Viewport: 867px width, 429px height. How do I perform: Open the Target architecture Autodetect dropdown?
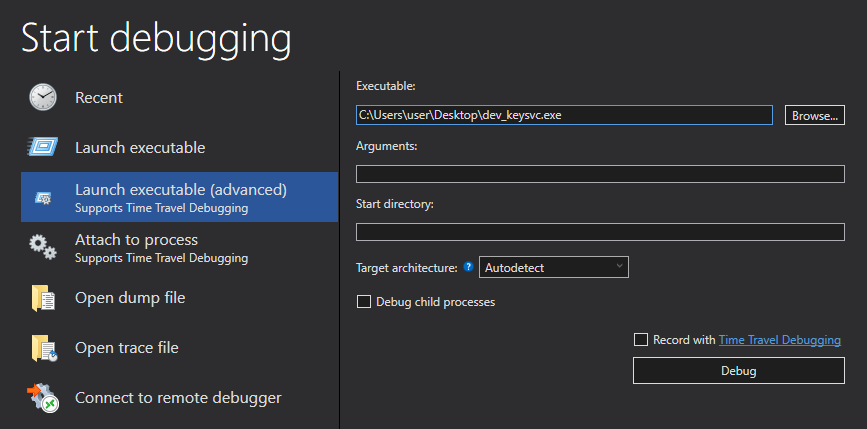coord(553,268)
